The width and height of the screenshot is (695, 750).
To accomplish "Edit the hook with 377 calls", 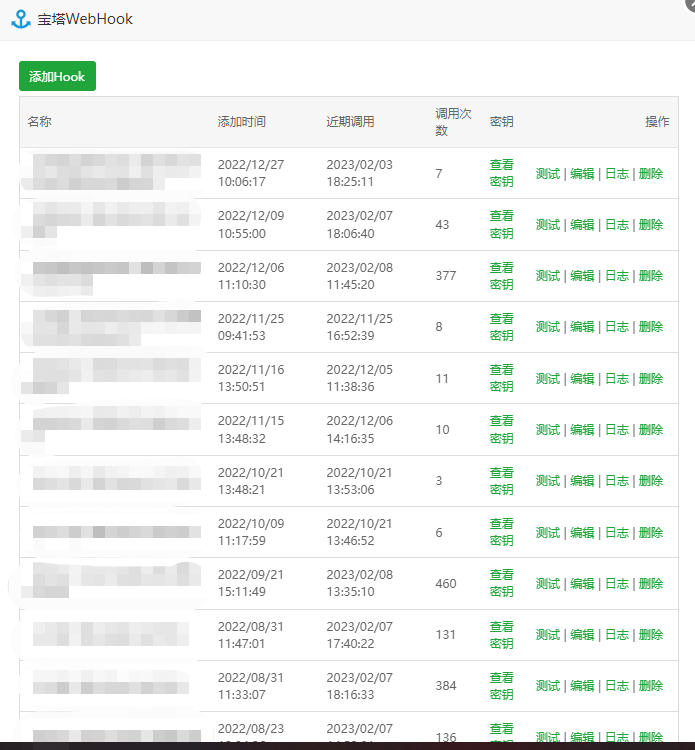I will pyautogui.click(x=582, y=276).
